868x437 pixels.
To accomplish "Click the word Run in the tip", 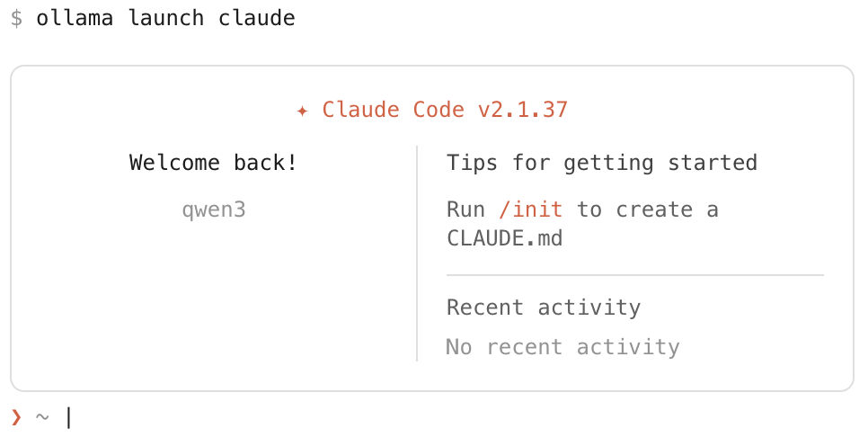I will [465, 210].
